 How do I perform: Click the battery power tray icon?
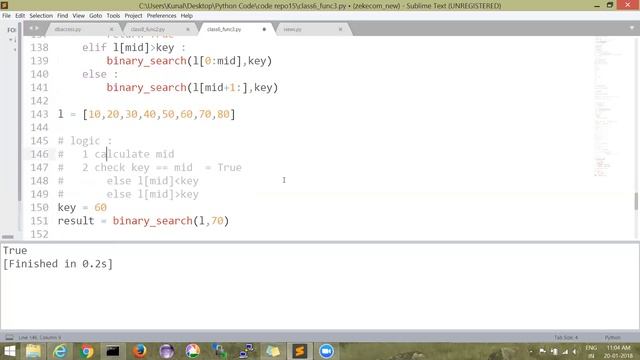tap(554, 351)
